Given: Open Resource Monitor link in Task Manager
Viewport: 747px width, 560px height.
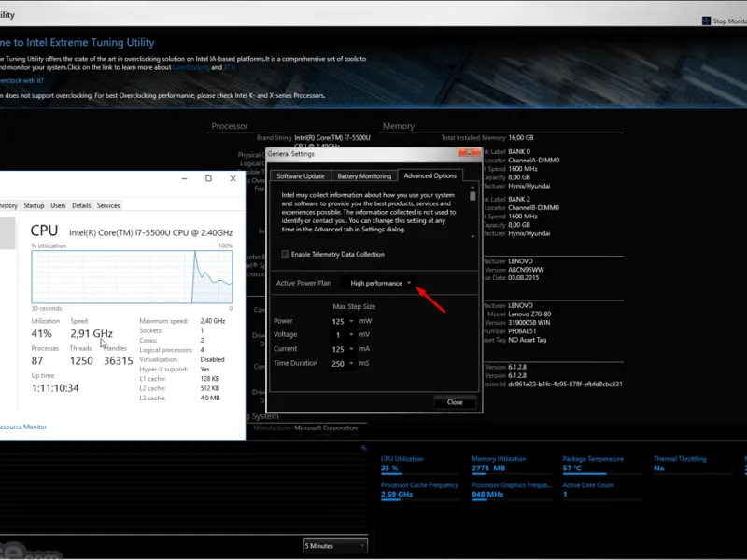Looking at the screenshot, I should tap(23, 427).
